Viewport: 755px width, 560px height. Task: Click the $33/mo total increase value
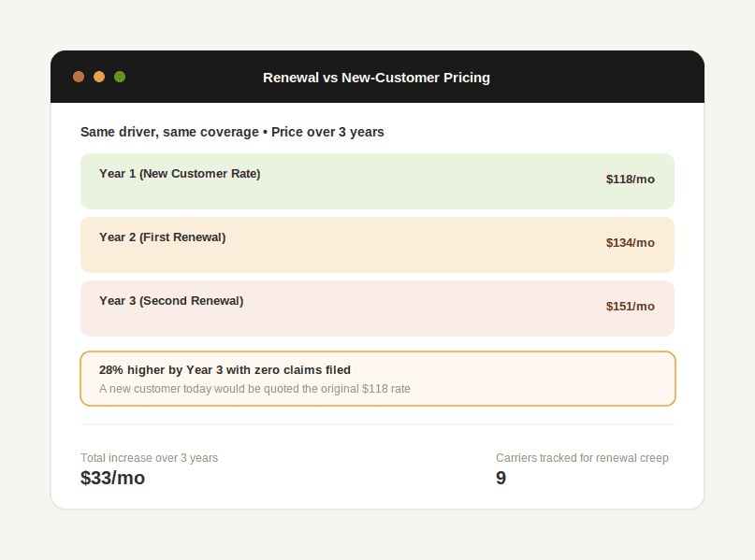click(x=112, y=478)
